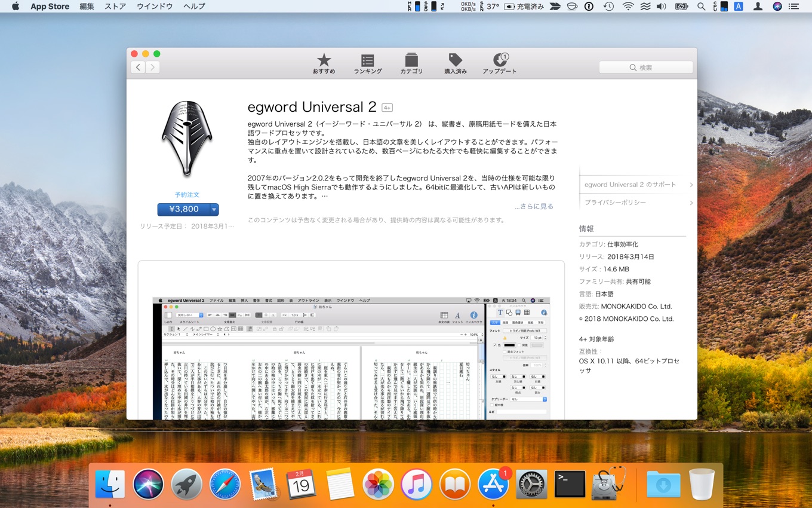Open Notes from the Dock
812x508 pixels.
pos(340,484)
